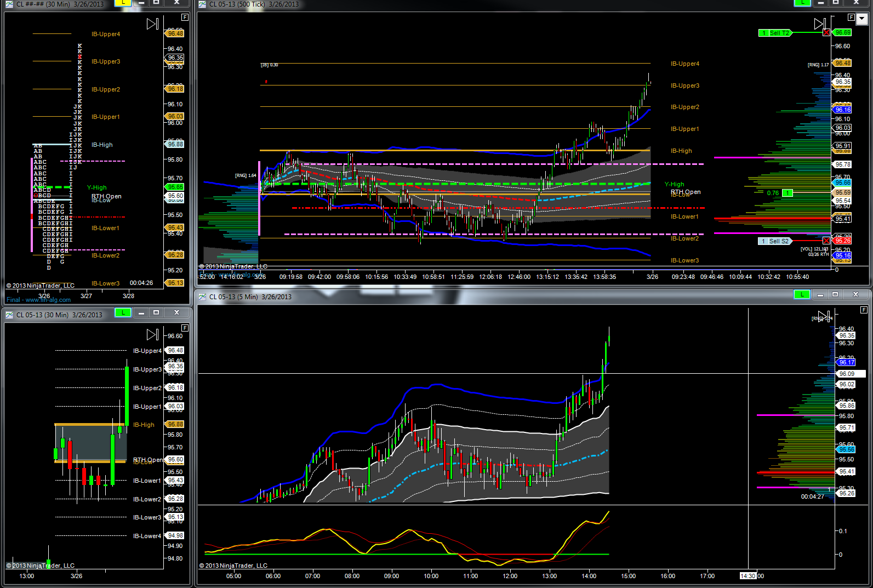This screenshot has width=873, height=588.
Task: Click the IB-High label in CL ##-## chart
Action: (x=102, y=145)
